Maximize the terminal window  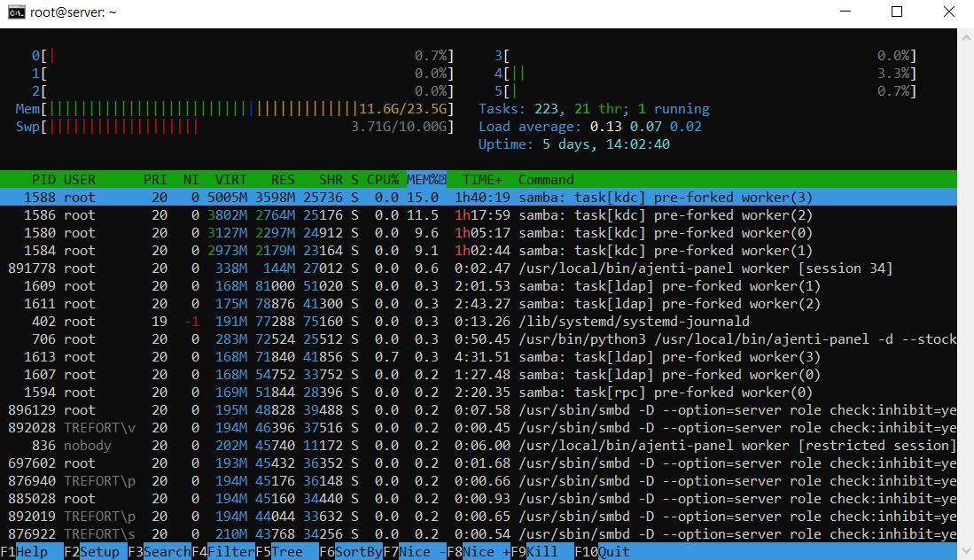pos(896,12)
